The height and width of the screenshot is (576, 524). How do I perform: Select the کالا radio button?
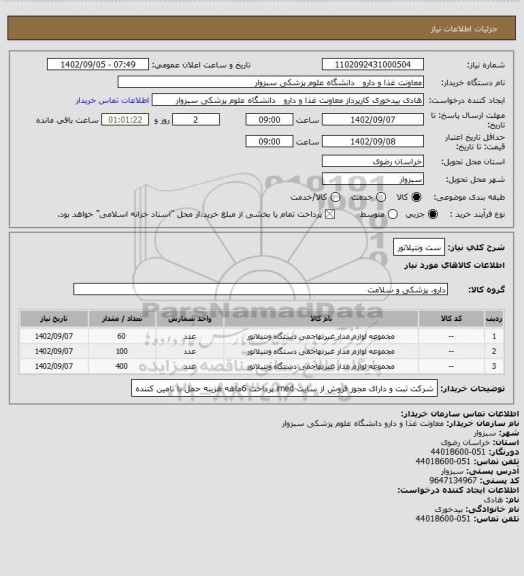click(416, 197)
